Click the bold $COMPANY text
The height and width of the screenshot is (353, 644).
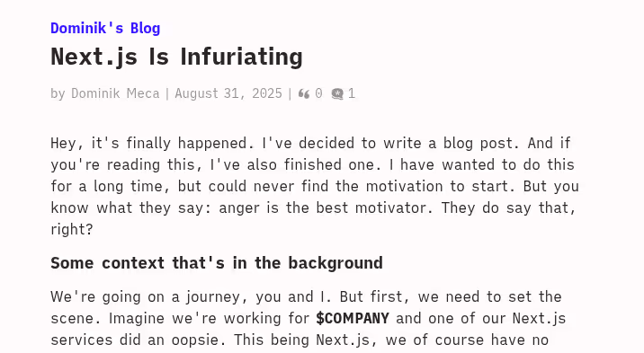tap(353, 319)
